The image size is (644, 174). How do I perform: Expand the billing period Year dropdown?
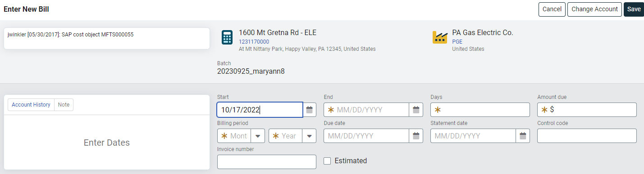(x=310, y=136)
